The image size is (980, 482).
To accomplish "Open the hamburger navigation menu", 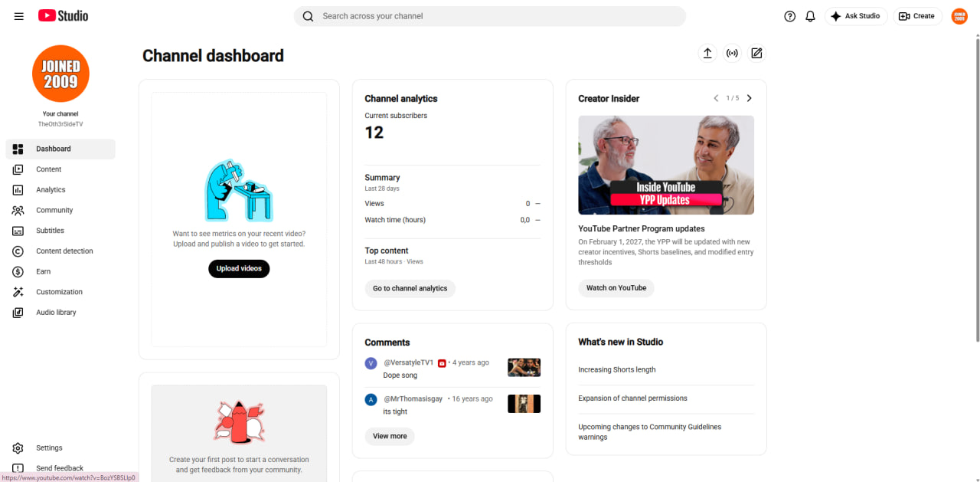I will pyautogui.click(x=18, y=16).
